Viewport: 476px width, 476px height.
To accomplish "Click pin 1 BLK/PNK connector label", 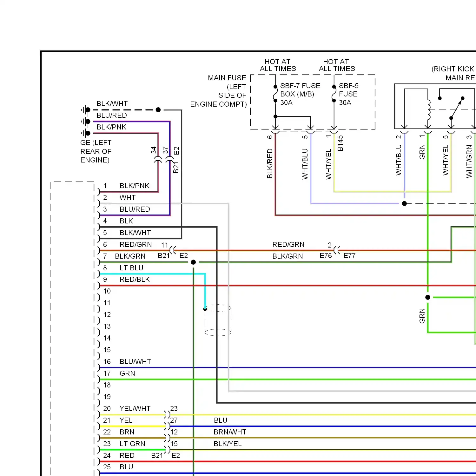I will pos(135,186).
